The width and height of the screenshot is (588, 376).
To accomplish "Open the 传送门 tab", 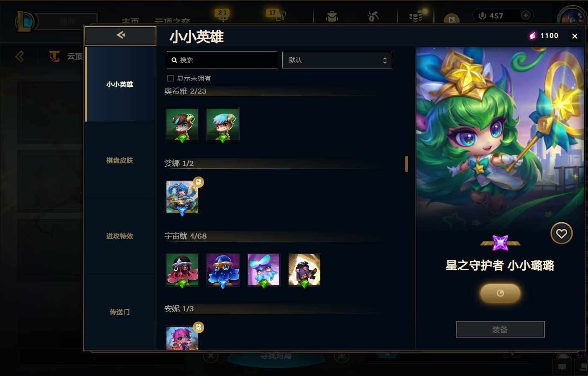I will point(120,312).
